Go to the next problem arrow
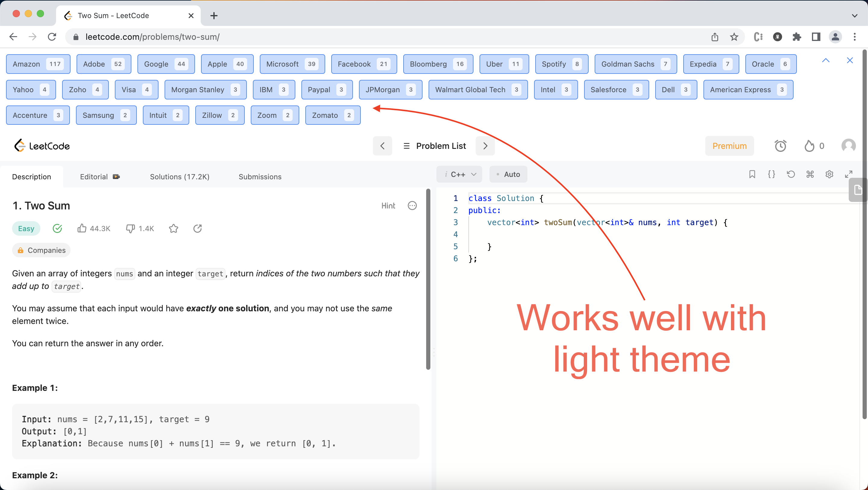 click(x=485, y=146)
